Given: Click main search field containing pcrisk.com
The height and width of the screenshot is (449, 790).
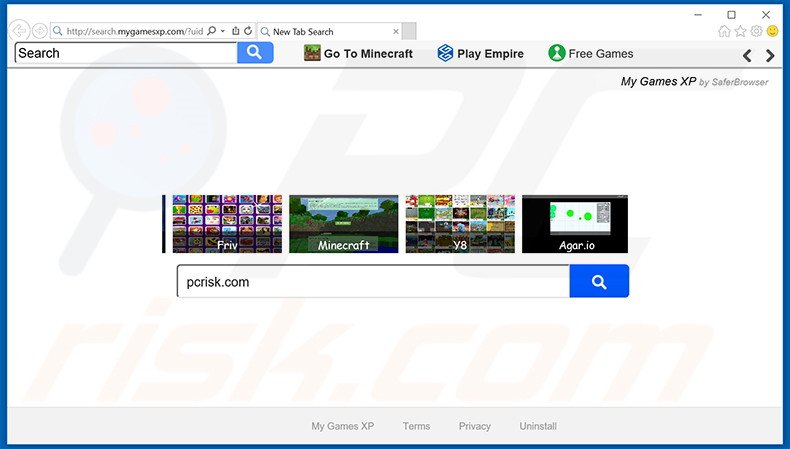Looking at the screenshot, I should 373,281.
